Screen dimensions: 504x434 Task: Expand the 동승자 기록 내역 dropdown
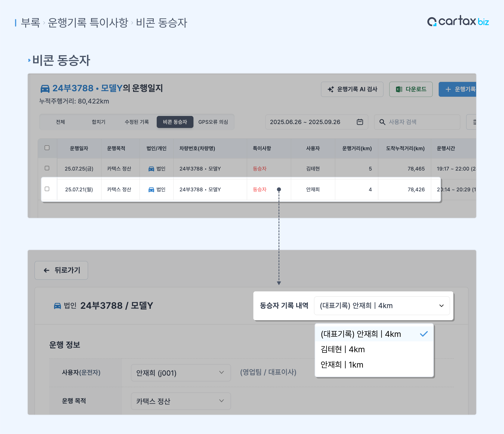[x=382, y=306]
